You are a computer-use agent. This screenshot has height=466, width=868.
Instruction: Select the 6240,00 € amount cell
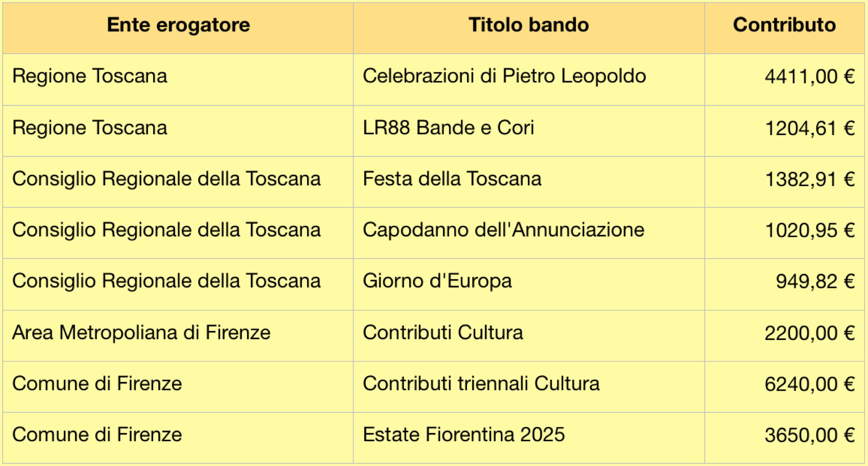tap(809, 384)
